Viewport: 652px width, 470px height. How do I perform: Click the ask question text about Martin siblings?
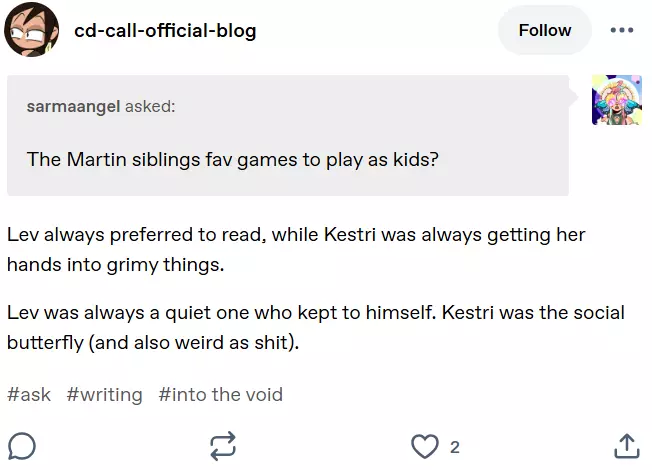(232, 159)
